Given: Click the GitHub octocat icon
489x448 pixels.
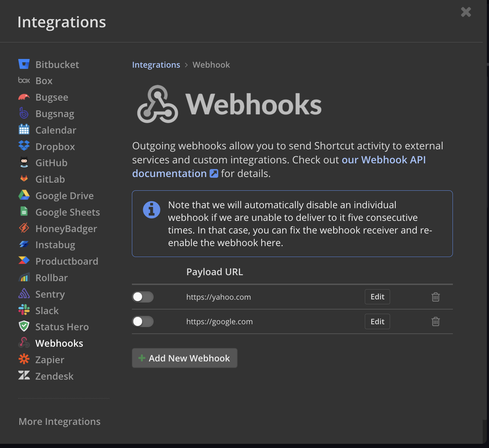Looking at the screenshot, I should (x=24, y=162).
